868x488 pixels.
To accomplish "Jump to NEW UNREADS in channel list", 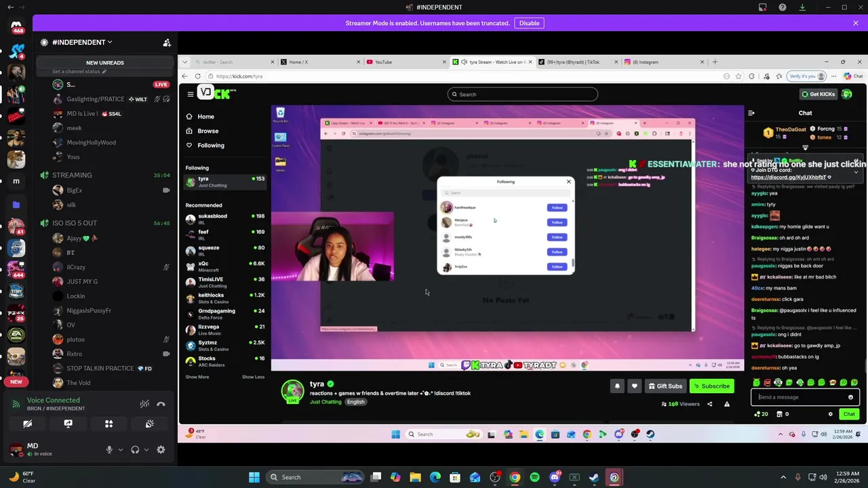I will pyautogui.click(x=105, y=62).
